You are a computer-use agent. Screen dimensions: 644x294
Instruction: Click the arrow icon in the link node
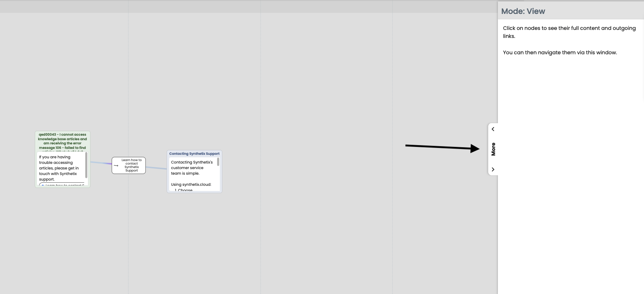(x=116, y=166)
